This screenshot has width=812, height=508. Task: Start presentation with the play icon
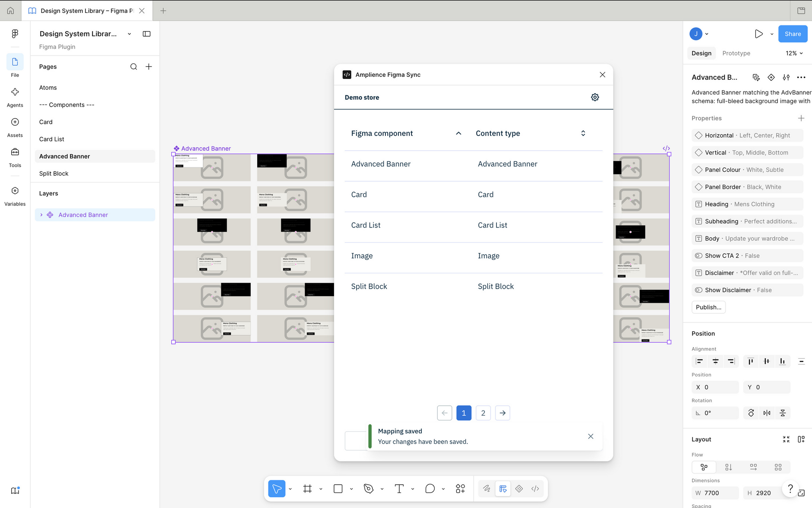point(758,34)
